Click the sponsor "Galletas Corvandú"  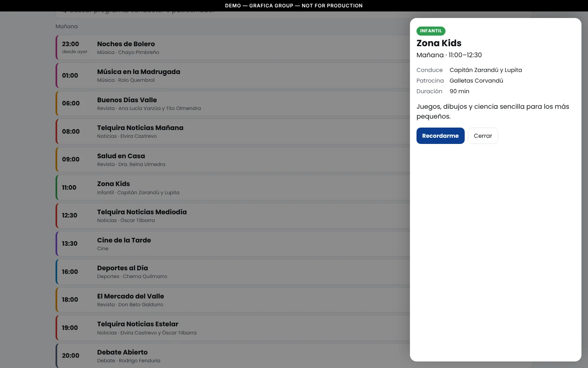pyautogui.click(x=477, y=81)
